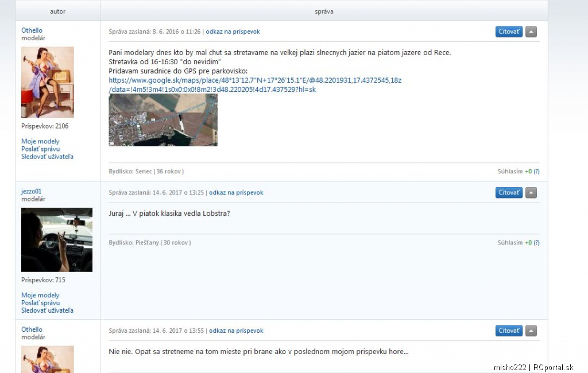Send Othello a message via Poslať správu
588x373 pixels.
(x=41, y=149)
